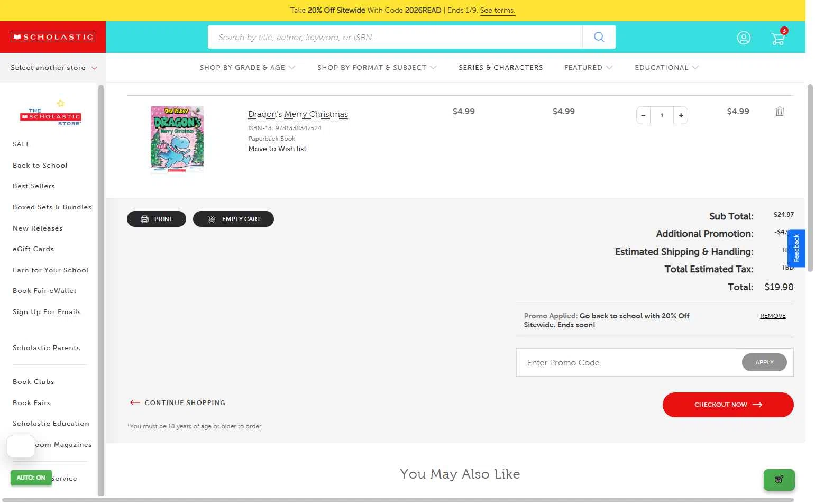The height and width of the screenshot is (504, 815).
Task: Open Dragon's Merry Christmas title link
Action: point(298,114)
